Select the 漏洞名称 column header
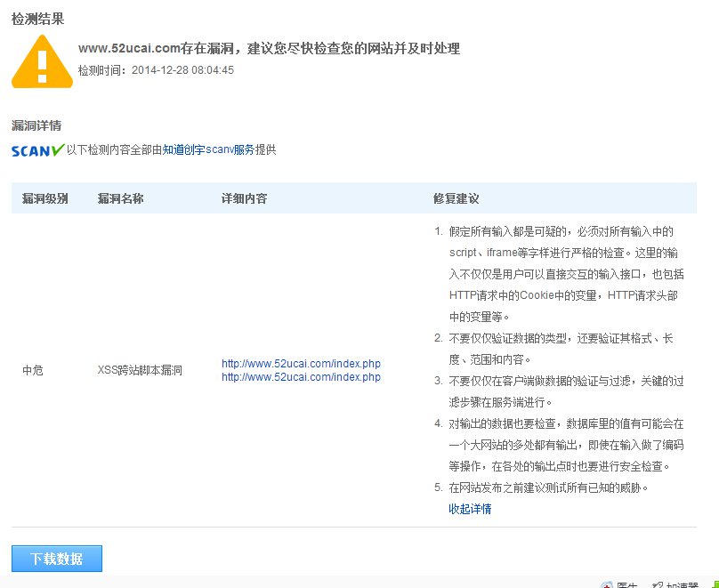Image resolution: width=719 pixels, height=588 pixels. point(121,198)
